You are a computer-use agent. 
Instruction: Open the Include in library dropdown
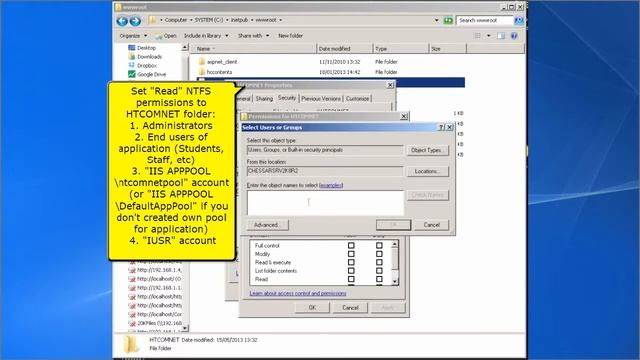[206, 36]
